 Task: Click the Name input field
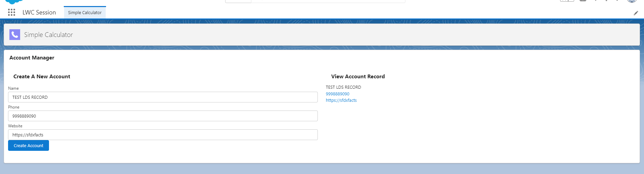click(x=163, y=97)
